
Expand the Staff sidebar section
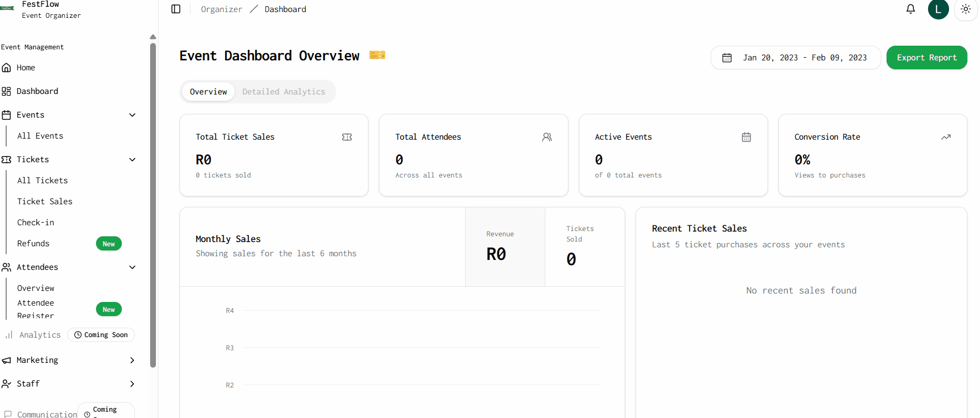132,384
